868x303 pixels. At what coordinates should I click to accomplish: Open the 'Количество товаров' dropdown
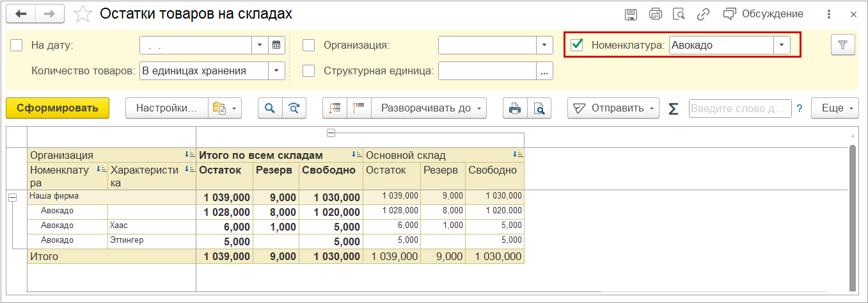coord(276,70)
